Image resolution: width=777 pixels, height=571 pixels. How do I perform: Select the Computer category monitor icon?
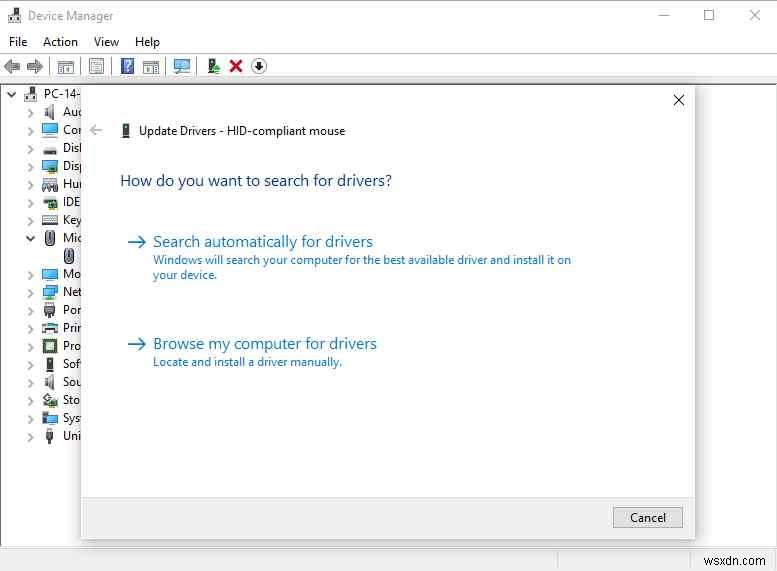(x=50, y=130)
